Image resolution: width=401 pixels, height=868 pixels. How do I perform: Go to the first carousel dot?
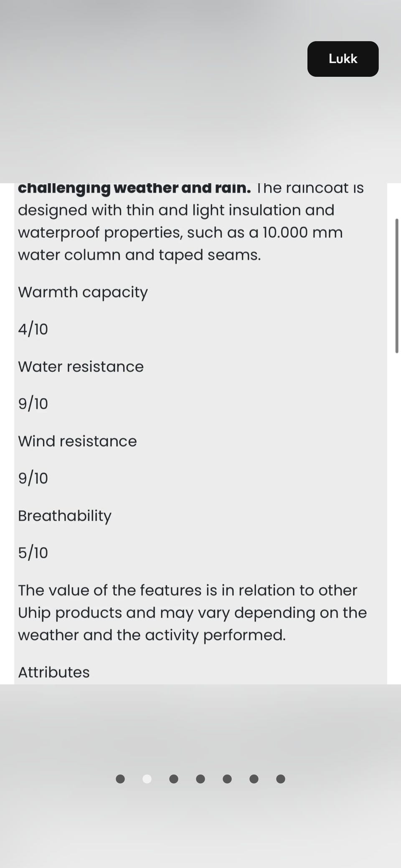(x=120, y=779)
